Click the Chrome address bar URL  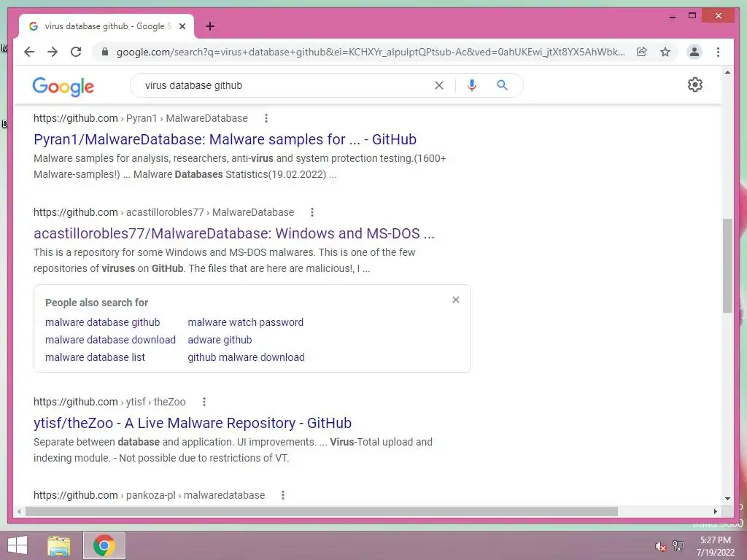371,52
